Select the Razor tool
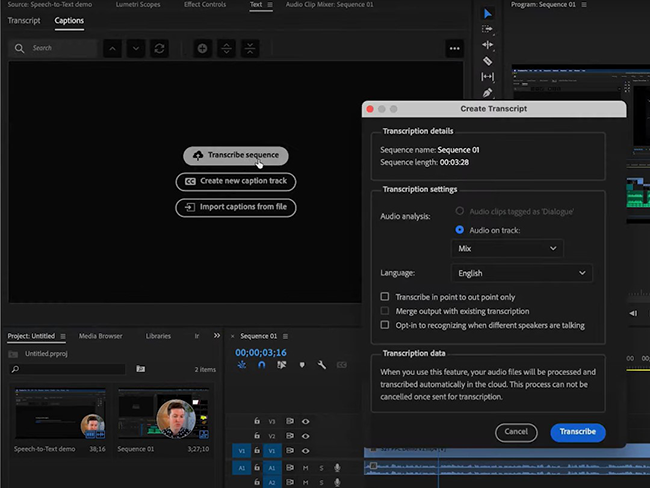The width and height of the screenshot is (650, 488). (488, 61)
